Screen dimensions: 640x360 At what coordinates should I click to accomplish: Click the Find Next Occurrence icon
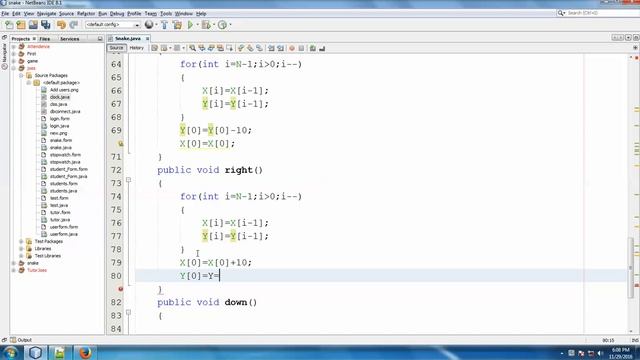click(x=211, y=48)
